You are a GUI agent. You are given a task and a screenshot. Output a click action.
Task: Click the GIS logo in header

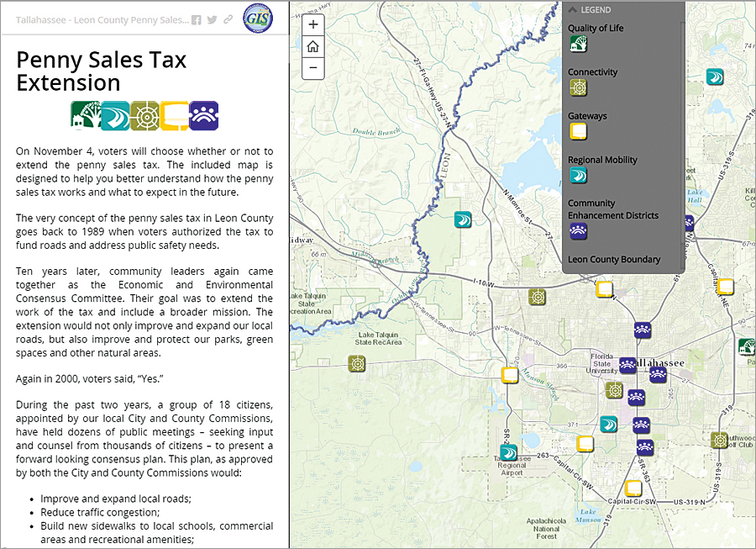258,19
